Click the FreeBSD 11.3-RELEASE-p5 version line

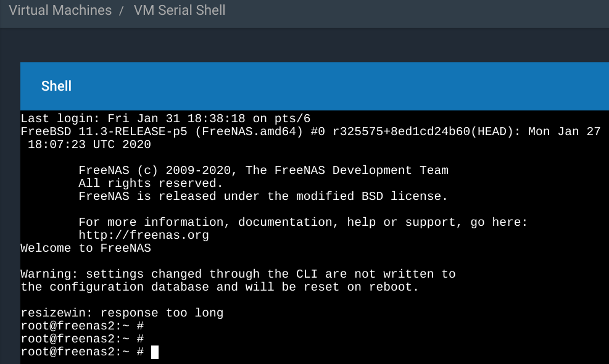pyautogui.click(x=311, y=131)
